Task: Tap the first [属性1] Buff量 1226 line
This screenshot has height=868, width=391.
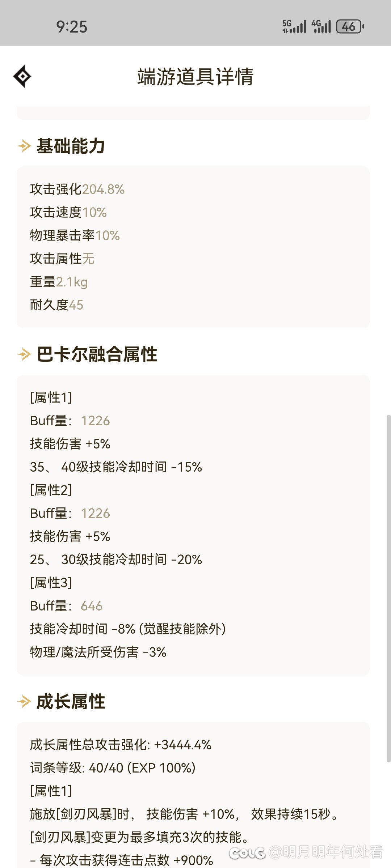Action: [70, 421]
